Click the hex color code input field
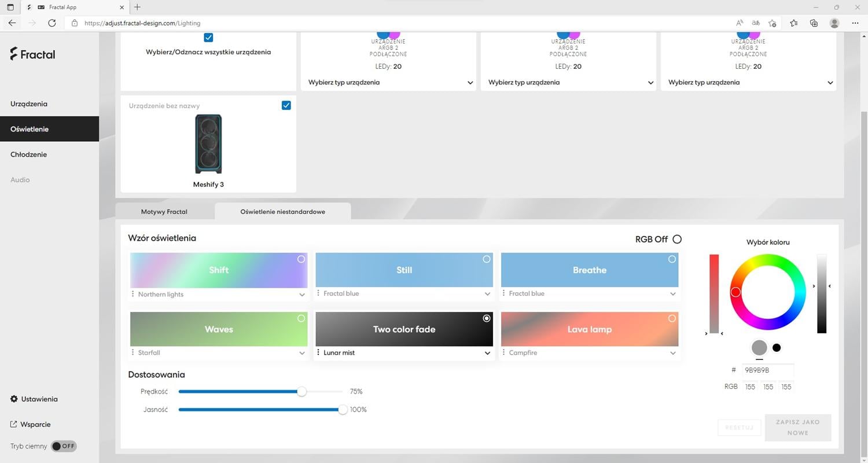The width and height of the screenshot is (868, 463). [767, 370]
